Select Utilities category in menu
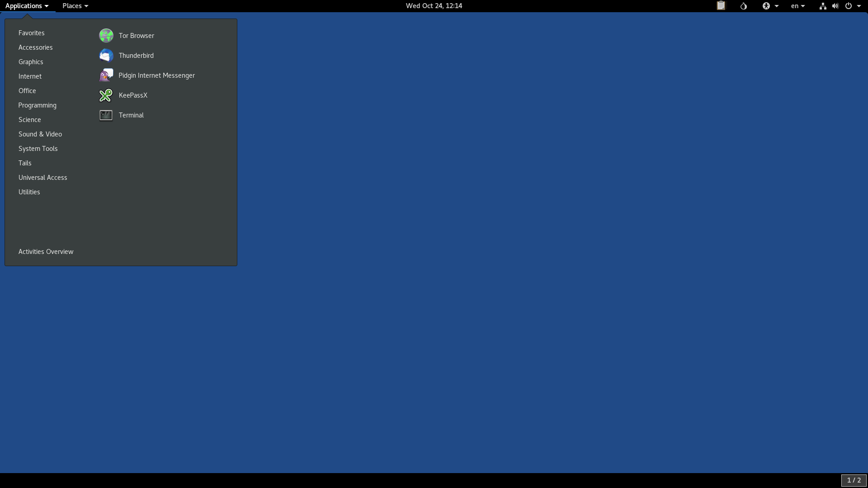Image resolution: width=868 pixels, height=488 pixels. point(28,191)
